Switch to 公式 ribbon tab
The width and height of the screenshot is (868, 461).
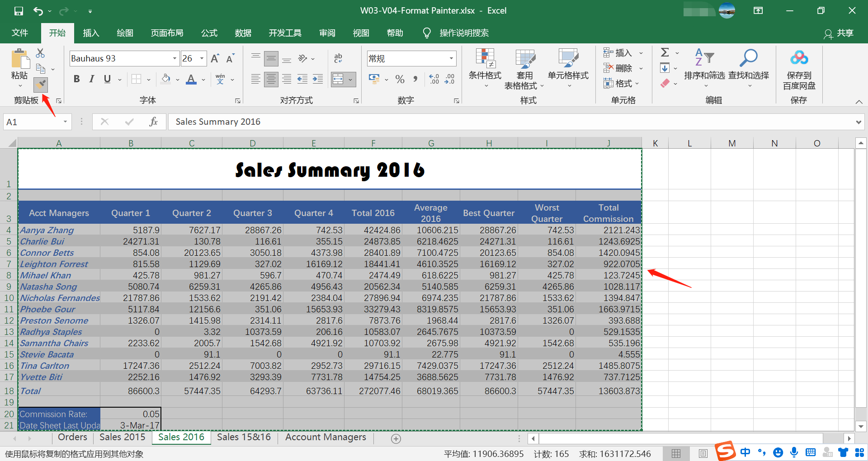pyautogui.click(x=209, y=33)
